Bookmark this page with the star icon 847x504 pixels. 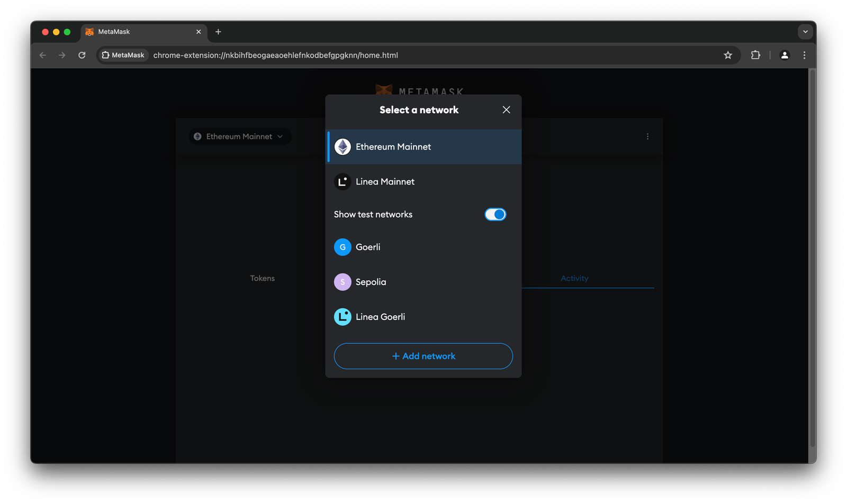(x=728, y=55)
